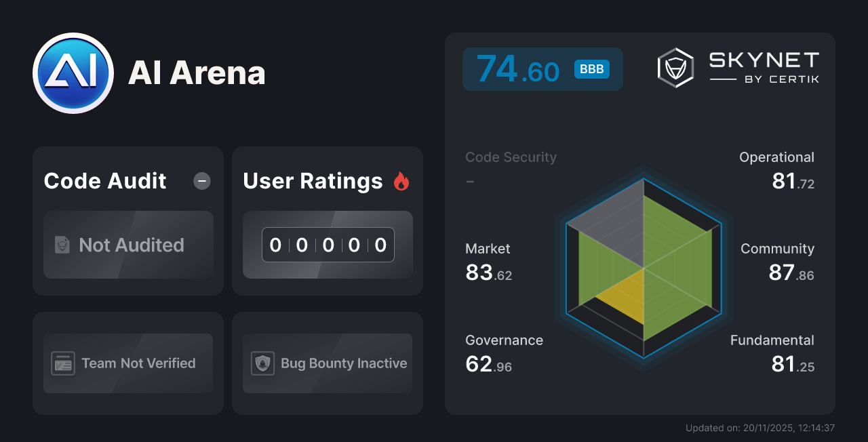Select the Community 87.86 score
Screen dimensions: 868x442
pyautogui.click(x=791, y=273)
